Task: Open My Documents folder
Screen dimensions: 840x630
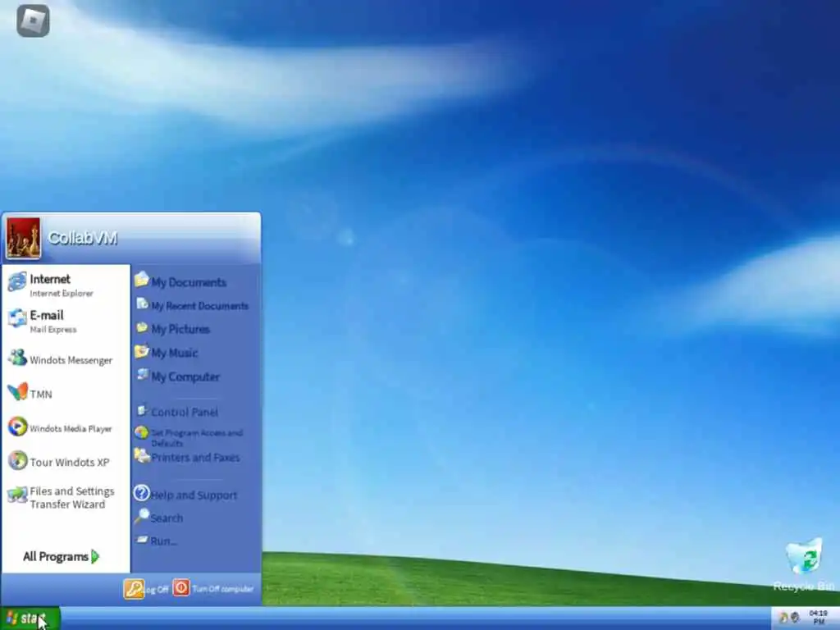Action: (180, 281)
